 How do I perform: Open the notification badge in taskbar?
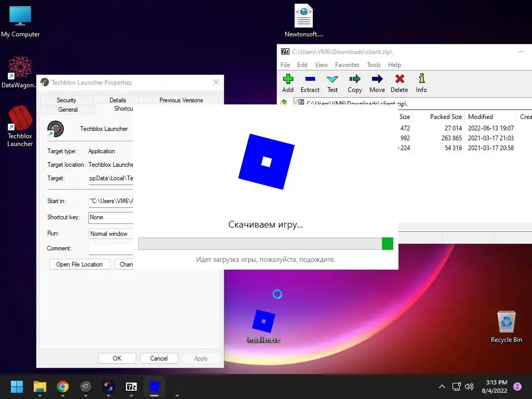click(x=517, y=387)
